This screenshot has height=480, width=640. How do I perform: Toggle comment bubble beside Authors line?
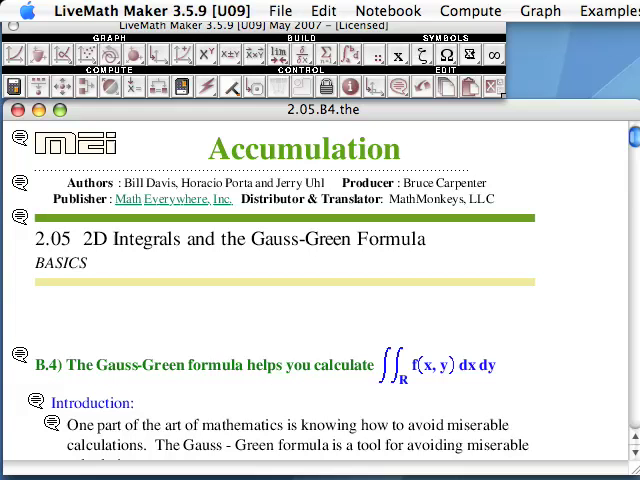coord(20,182)
